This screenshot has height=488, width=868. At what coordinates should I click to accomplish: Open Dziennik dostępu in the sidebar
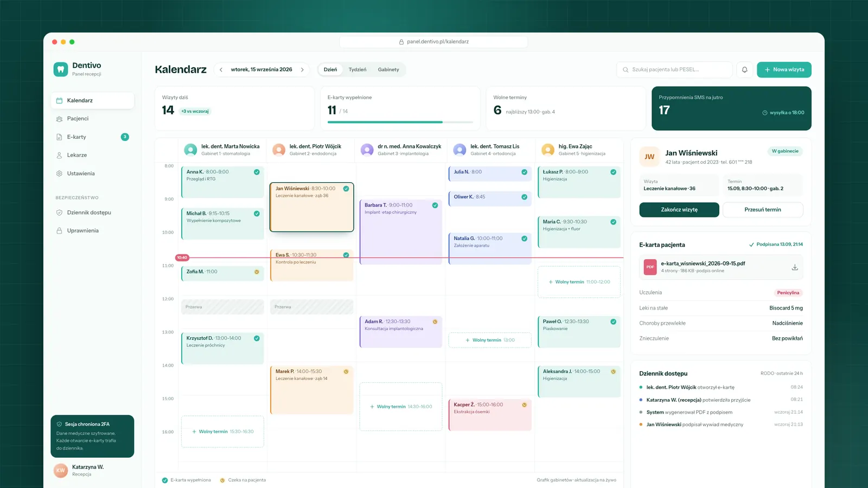click(92, 213)
